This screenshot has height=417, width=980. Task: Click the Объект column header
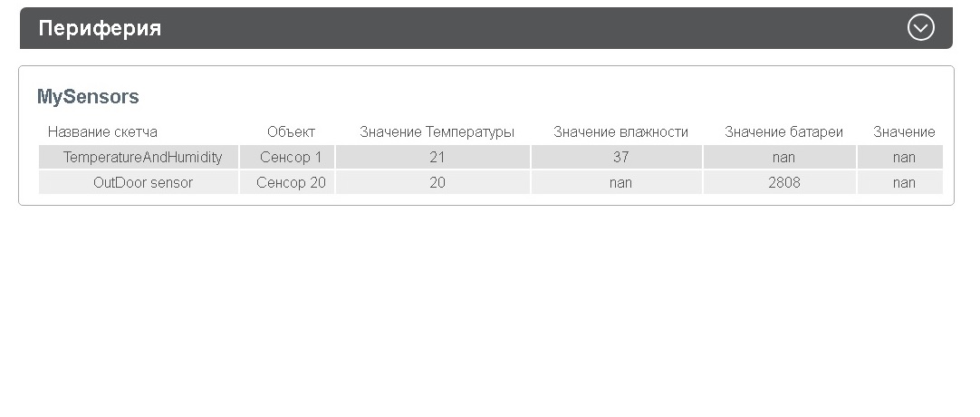(x=291, y=132)
